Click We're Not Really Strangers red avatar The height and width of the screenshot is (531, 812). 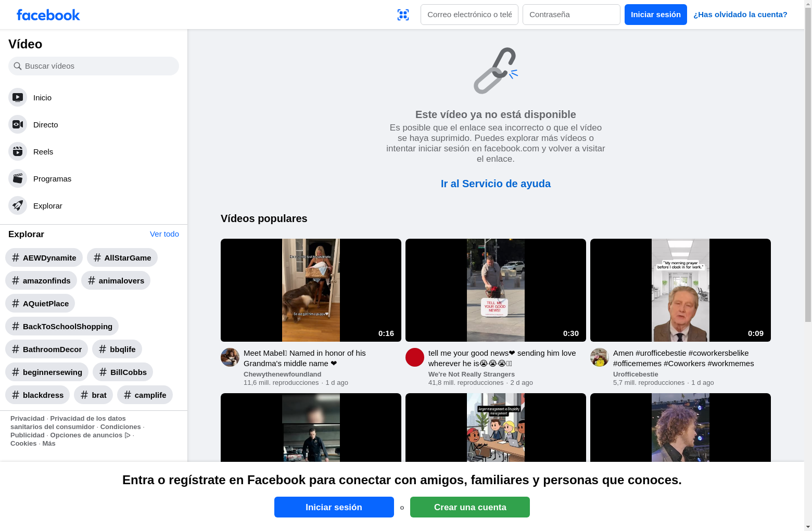pos(415,357)
